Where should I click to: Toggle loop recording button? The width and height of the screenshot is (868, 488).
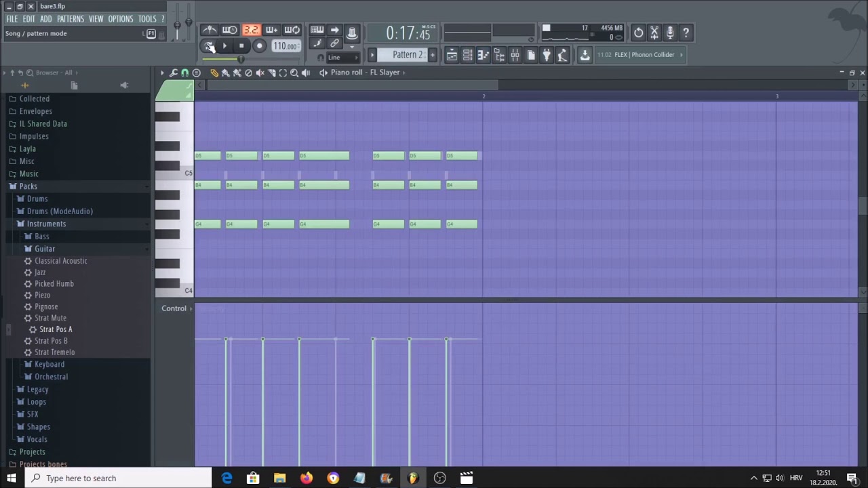(292, 30)
